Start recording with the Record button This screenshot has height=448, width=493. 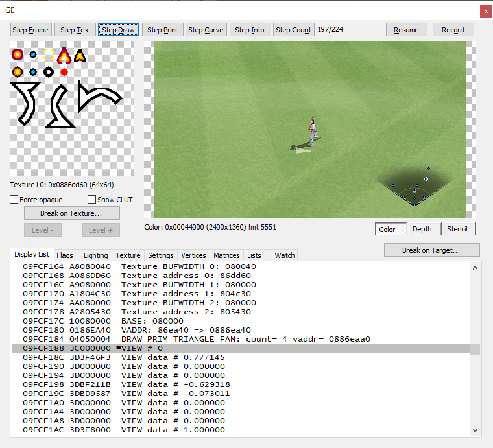click(x=453, y=30)
